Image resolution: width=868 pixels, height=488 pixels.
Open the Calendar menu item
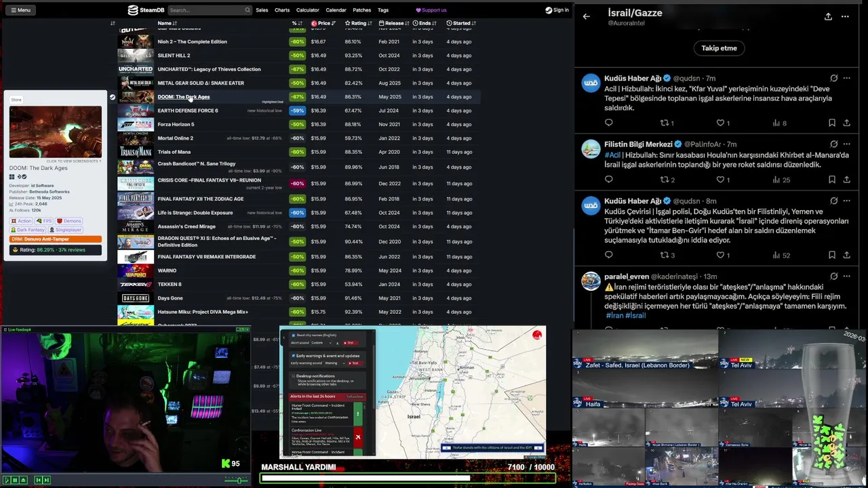click(x=336, y=10)
